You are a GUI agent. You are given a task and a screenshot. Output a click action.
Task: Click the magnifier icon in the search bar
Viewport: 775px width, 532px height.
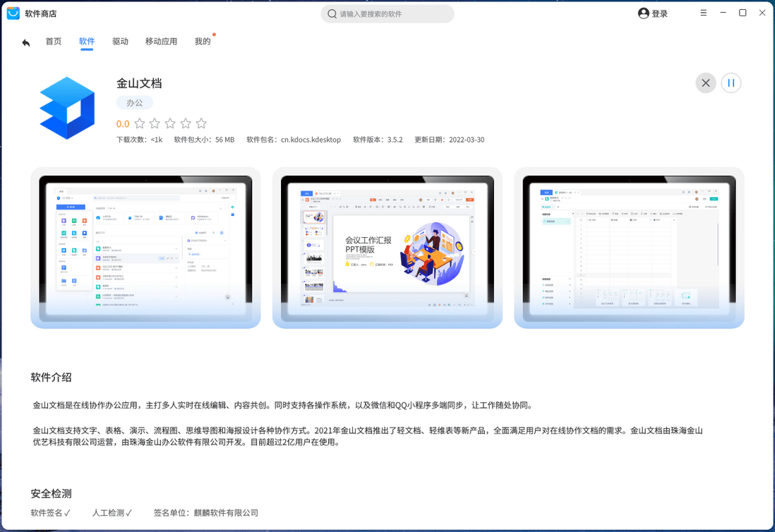point(331,13)
